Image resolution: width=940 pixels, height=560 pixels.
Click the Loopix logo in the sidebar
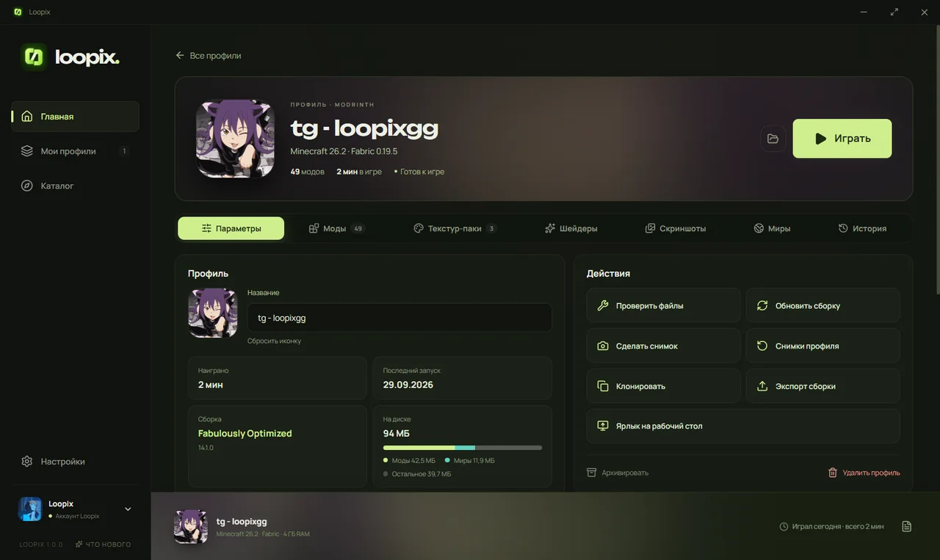coord(70,57)
